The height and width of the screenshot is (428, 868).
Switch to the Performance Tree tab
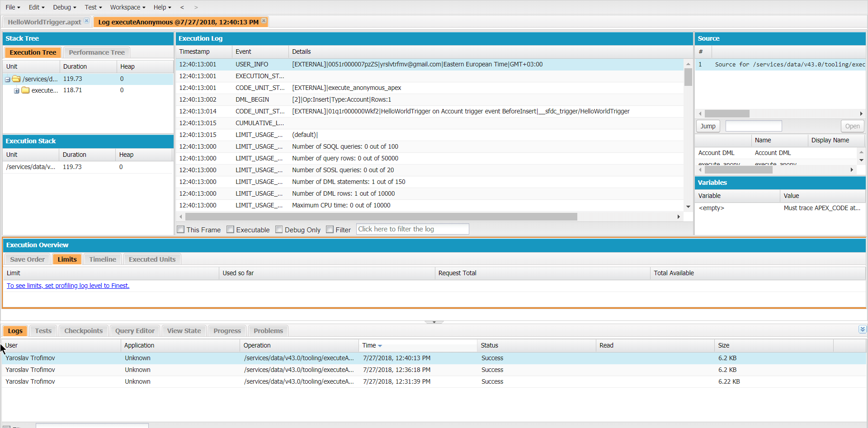click(x=97, y=52)
